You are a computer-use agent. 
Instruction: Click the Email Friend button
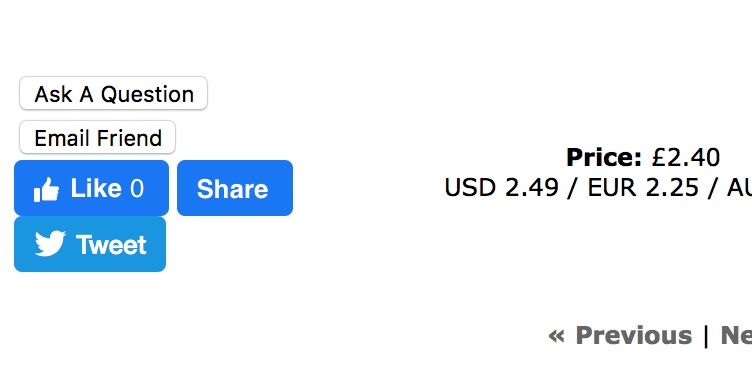(97, 137)
